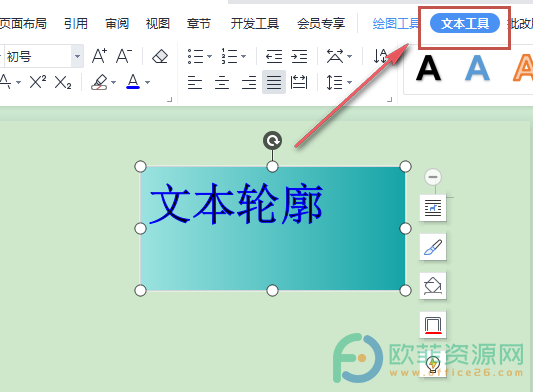Align text right

coord(249,82)
